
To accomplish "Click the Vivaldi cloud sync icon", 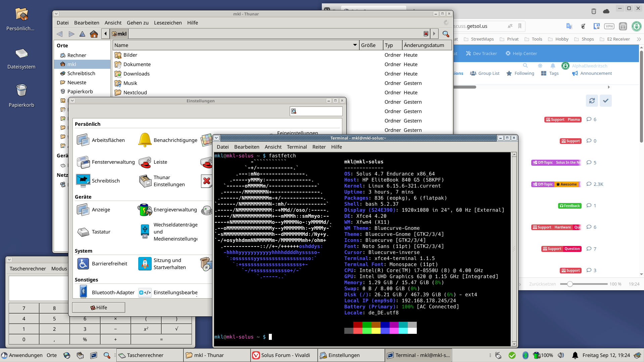I will [606, 11].
